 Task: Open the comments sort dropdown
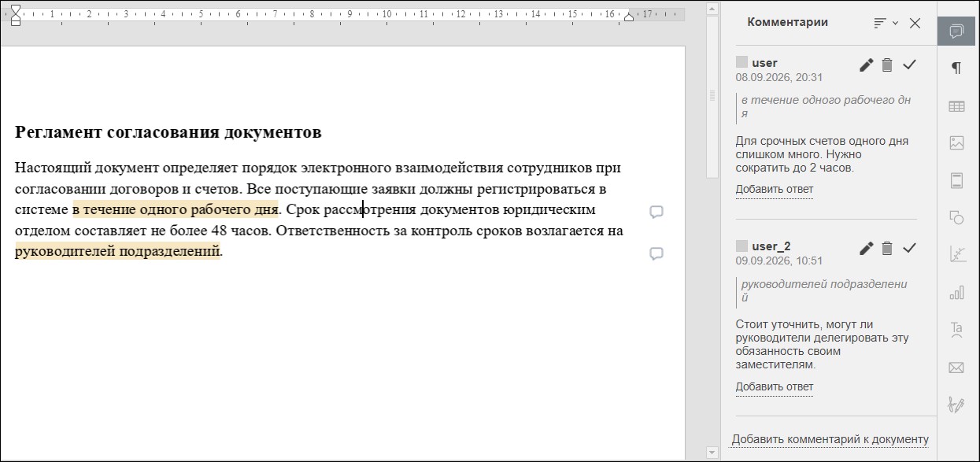pyautogui.click(x=886, y=23)
